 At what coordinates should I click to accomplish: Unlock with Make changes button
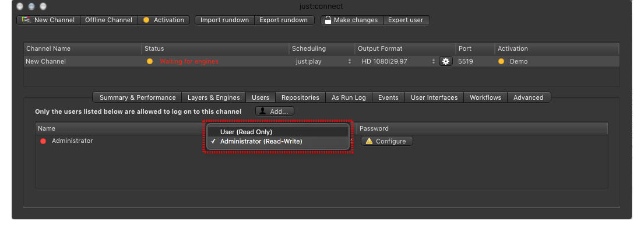point(352,20)
